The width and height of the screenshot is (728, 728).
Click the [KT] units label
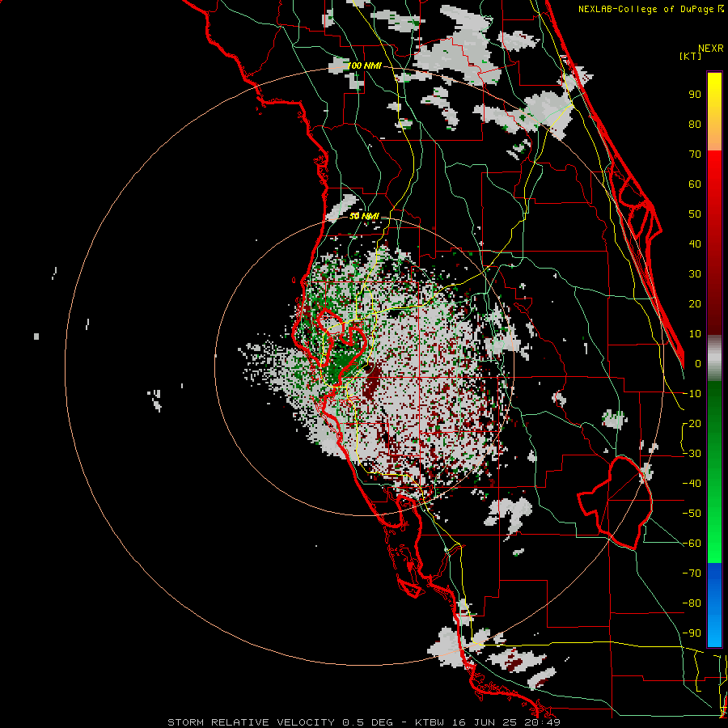click(690, 56)
